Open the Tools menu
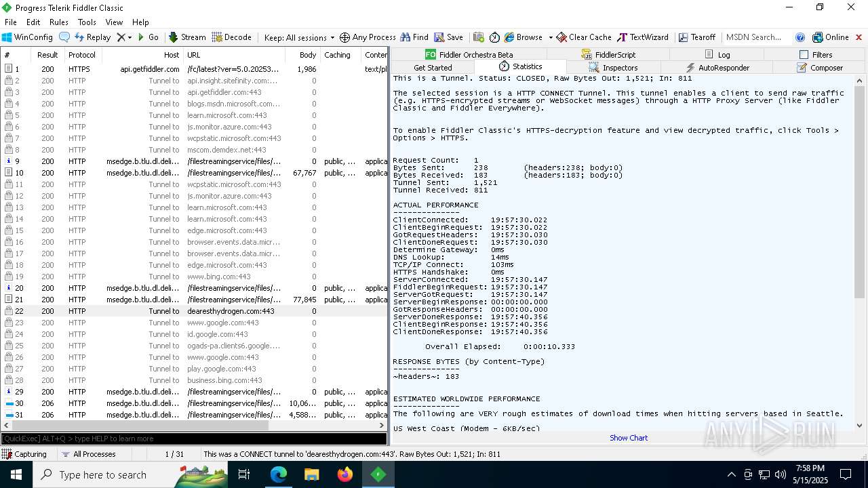Screen dimensions: 868x488 [x=87, y=22]
